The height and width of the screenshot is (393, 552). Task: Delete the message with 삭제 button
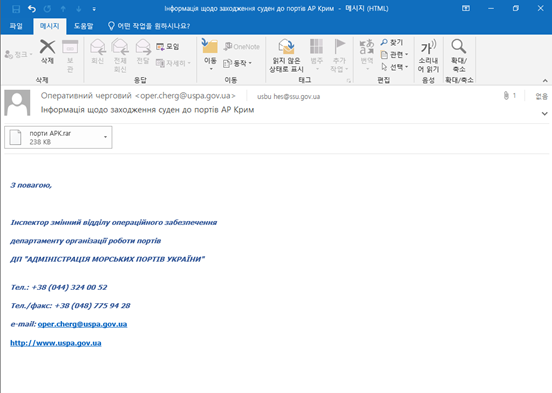(48, 51)
